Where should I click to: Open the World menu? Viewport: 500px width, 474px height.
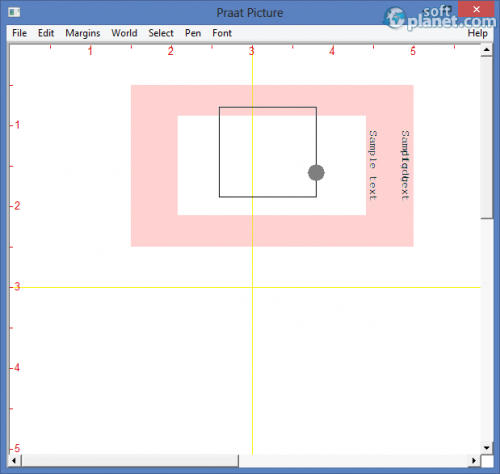124,33
